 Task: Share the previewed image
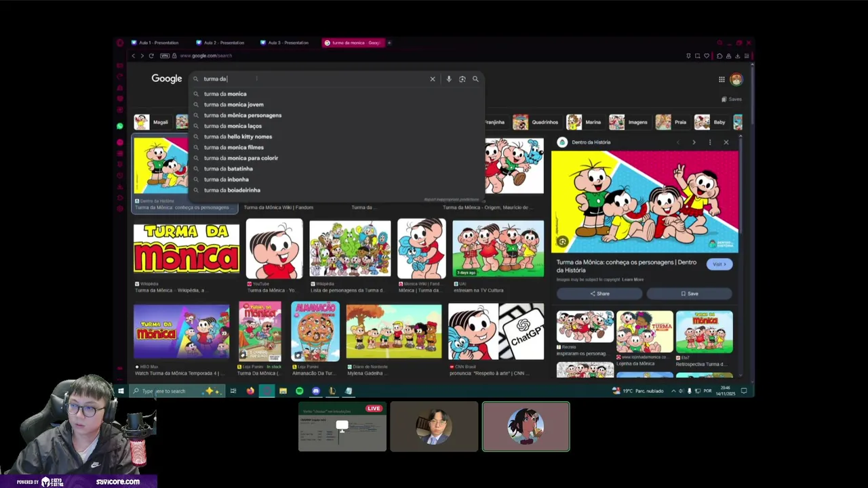click(x=599, y=293)
